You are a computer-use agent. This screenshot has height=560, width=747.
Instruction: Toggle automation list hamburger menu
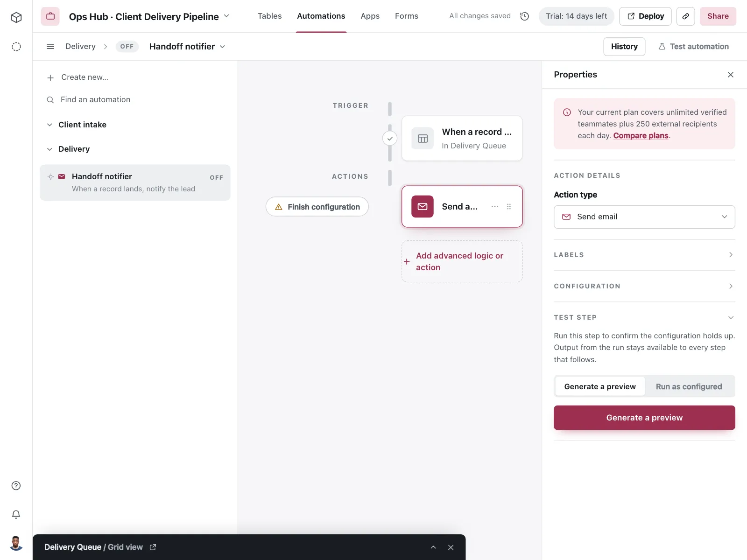(50, 46)
